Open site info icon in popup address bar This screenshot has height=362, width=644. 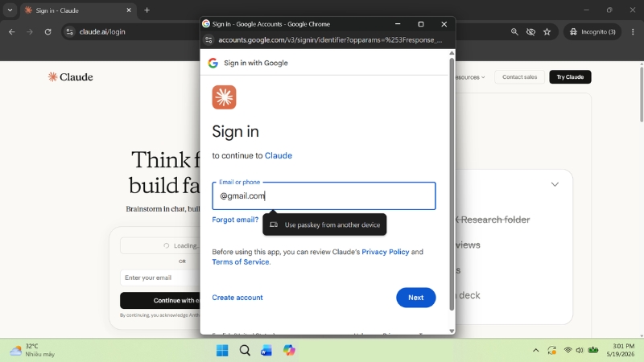tap(208, 39)
